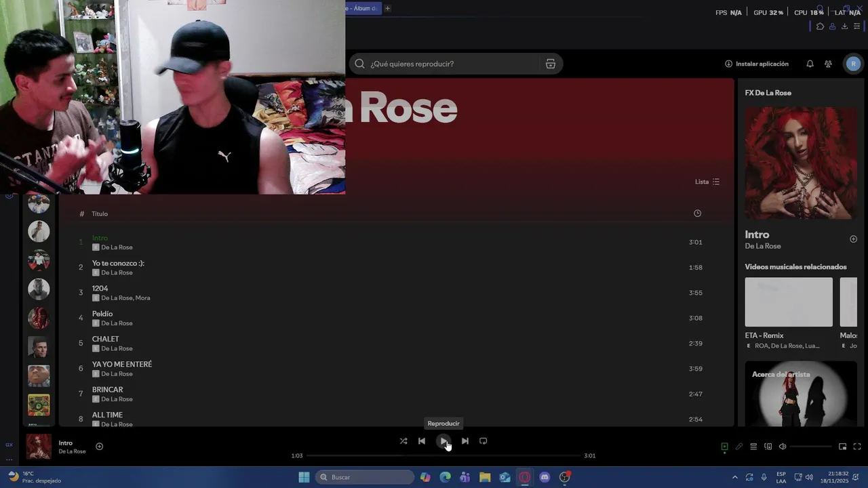The image size is (868, 488).
Task: Open the playback queue icon
Action: click(753, 447)
